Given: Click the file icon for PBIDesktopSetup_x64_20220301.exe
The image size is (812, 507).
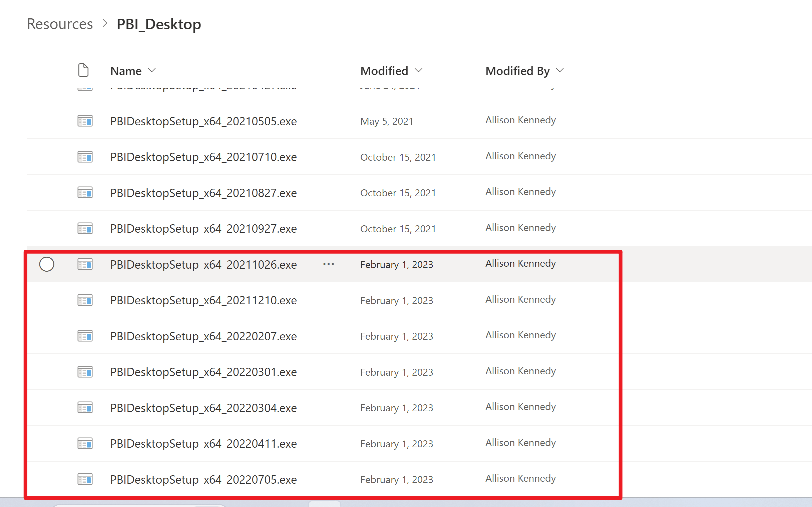Looking at the screenshot, I should click(x=85, y=372).
